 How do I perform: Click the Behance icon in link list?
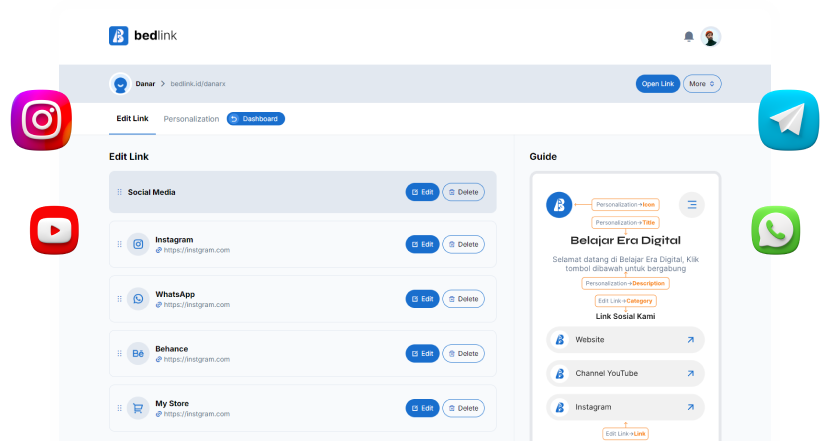139,353
